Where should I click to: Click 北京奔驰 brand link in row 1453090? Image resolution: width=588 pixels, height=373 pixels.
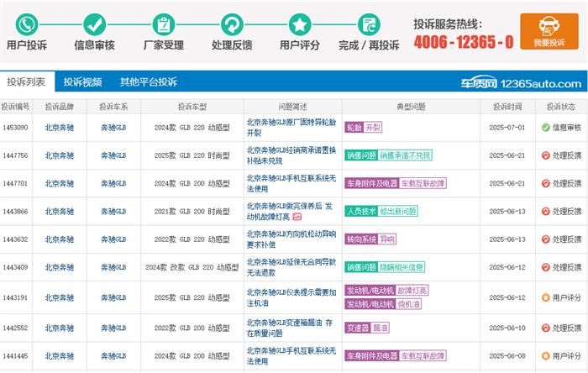pos(60,128)
